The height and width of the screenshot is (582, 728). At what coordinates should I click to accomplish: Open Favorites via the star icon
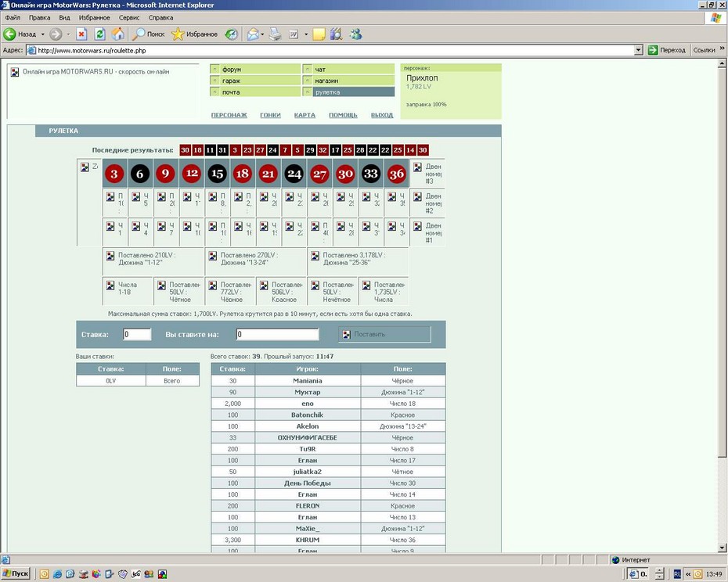178,34
